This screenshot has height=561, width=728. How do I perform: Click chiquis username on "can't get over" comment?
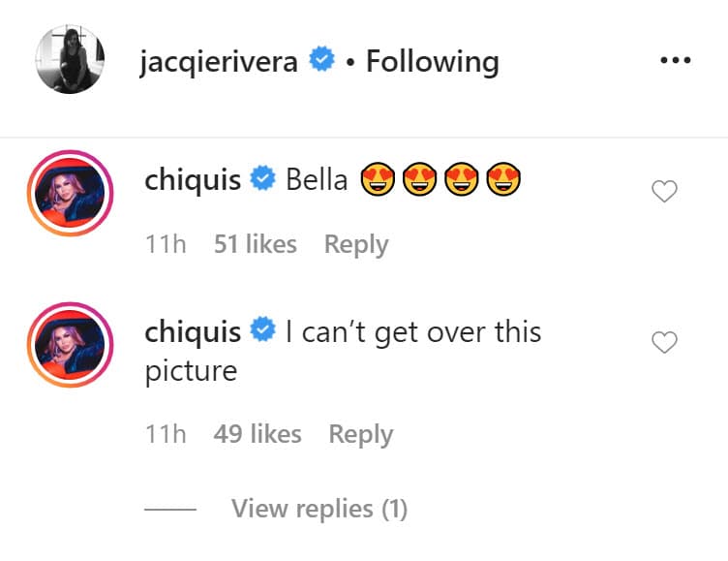click(193, 332)
